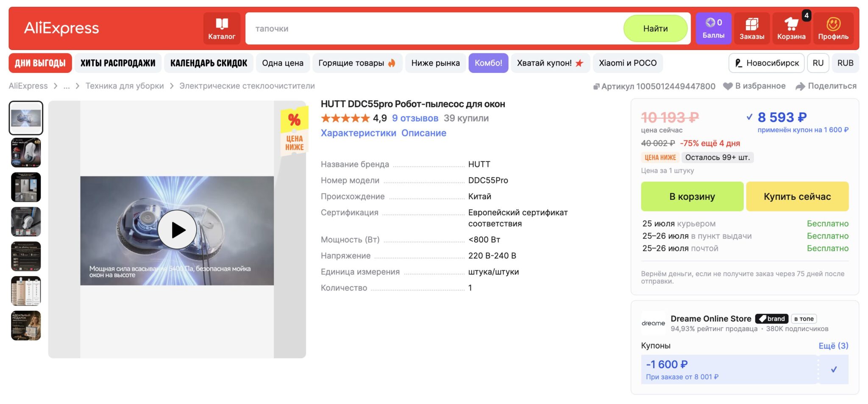
Task: Play the product video
Action: coord(177,230)
